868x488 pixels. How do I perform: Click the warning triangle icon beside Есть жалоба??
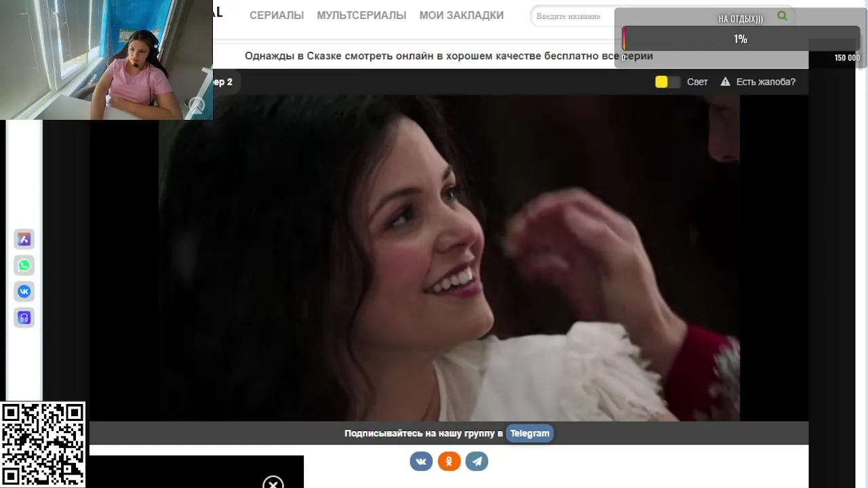click(725, 82)
